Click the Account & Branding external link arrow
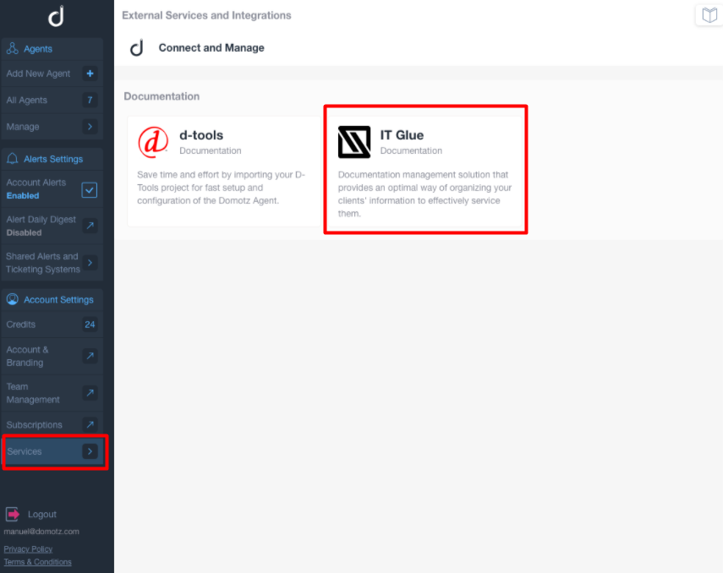The image size is (728, 573). coord(90,356)
